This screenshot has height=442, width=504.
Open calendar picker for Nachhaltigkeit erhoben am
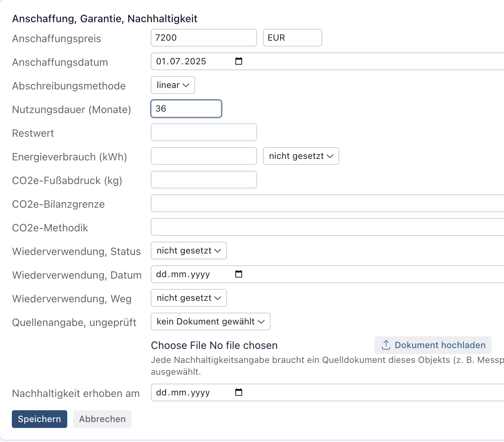(x=239, y=392)
